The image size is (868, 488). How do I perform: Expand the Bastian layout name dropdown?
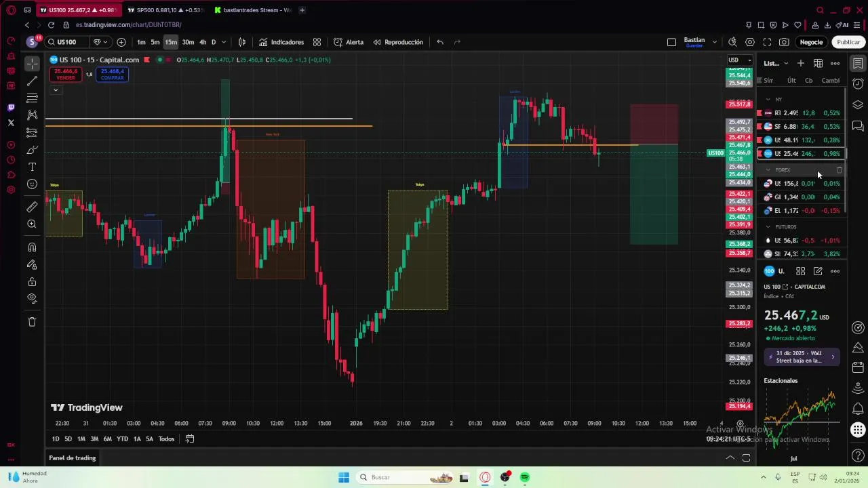715,42
